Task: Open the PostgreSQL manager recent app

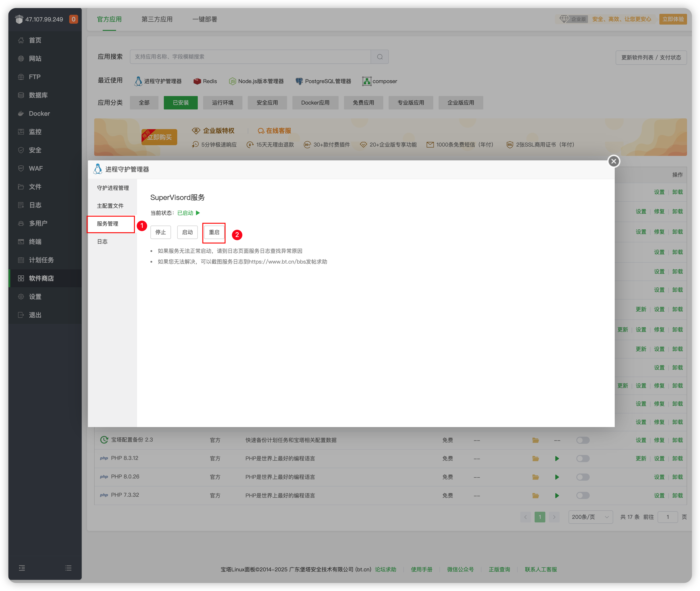Action: click(x=323, y=81)
